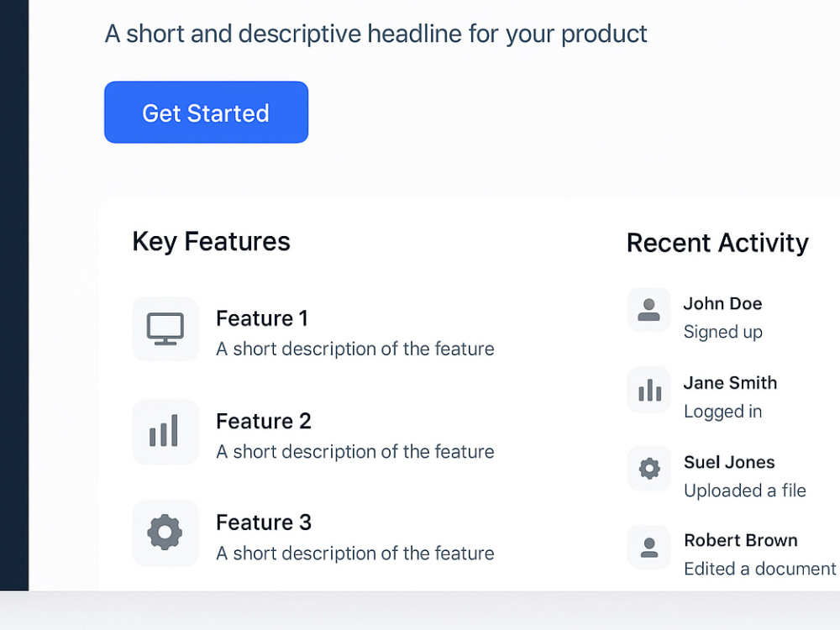Select the Feature 1 monitor icon
This screenshot has width=840, height=630.
[x=165, y=329]
